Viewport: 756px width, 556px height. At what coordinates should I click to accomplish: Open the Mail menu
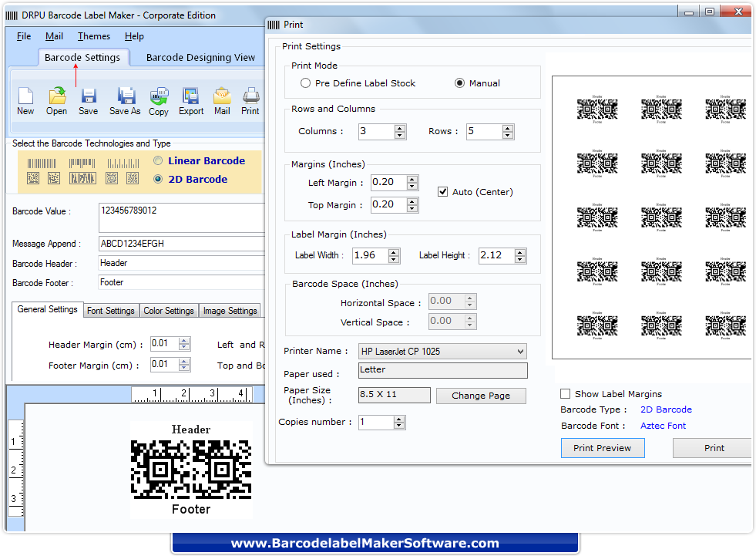(x=54, y=36)
